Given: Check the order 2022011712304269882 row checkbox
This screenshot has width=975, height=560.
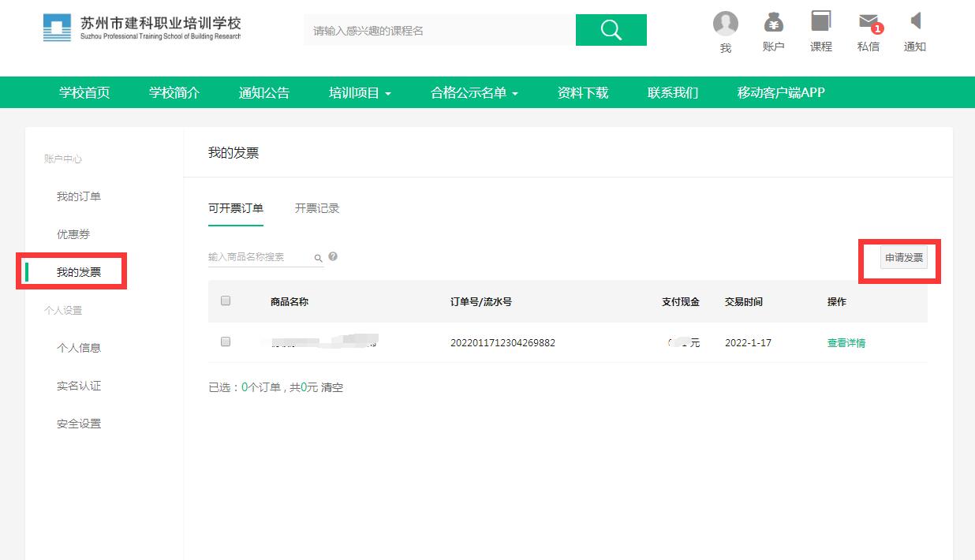Looking at the screenshot, I should (226, 342).
